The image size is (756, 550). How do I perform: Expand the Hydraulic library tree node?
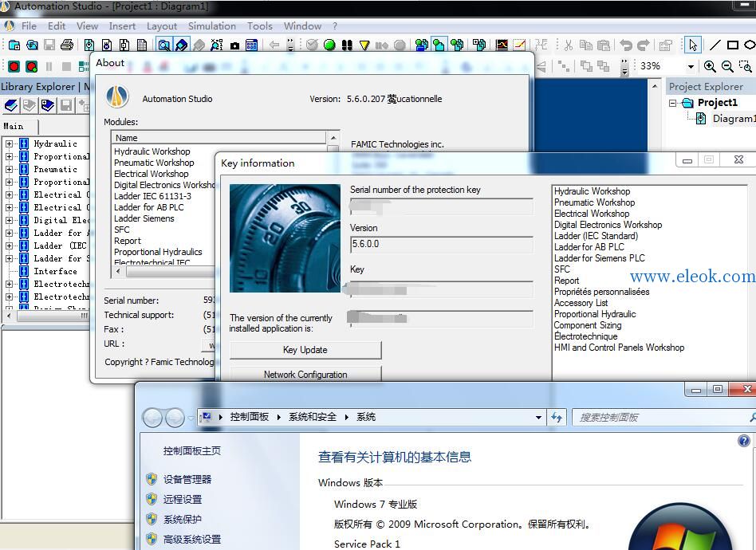click(9, 143)
